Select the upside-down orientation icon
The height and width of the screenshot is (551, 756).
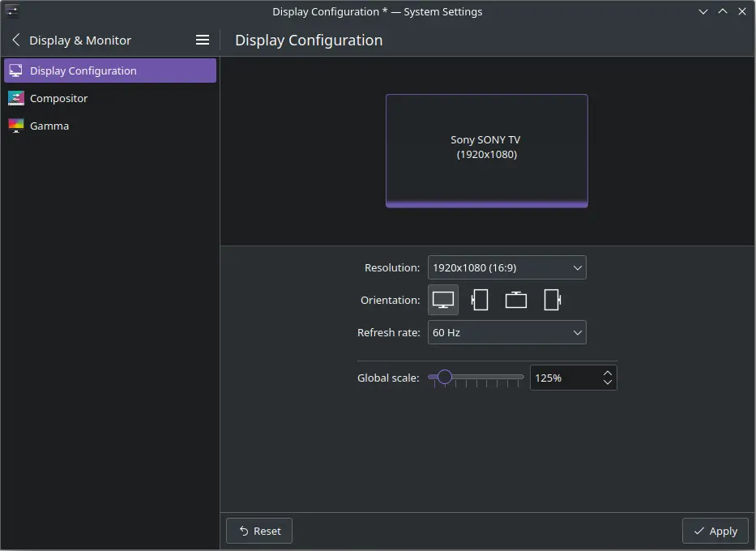516,300
